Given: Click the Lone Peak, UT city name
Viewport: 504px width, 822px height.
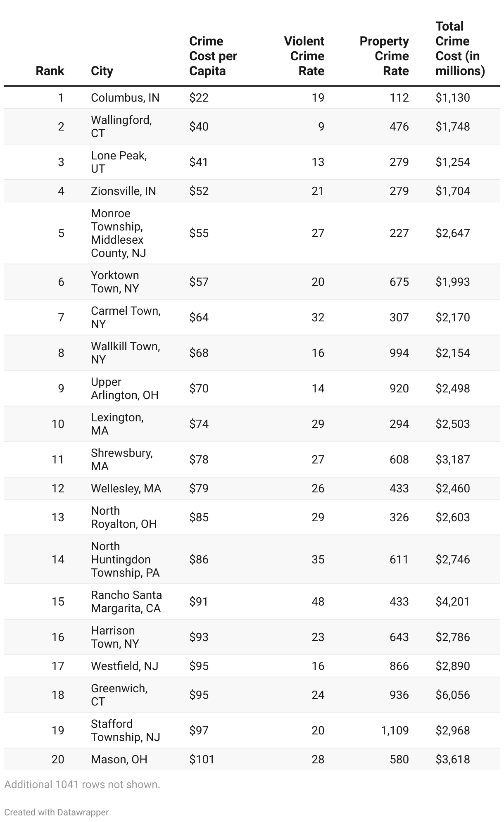Looking at the screenshot, I should coord(119,162).
